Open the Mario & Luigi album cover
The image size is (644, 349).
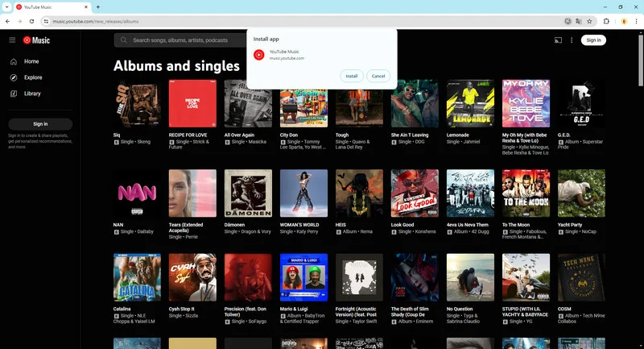tap(303, 277)
